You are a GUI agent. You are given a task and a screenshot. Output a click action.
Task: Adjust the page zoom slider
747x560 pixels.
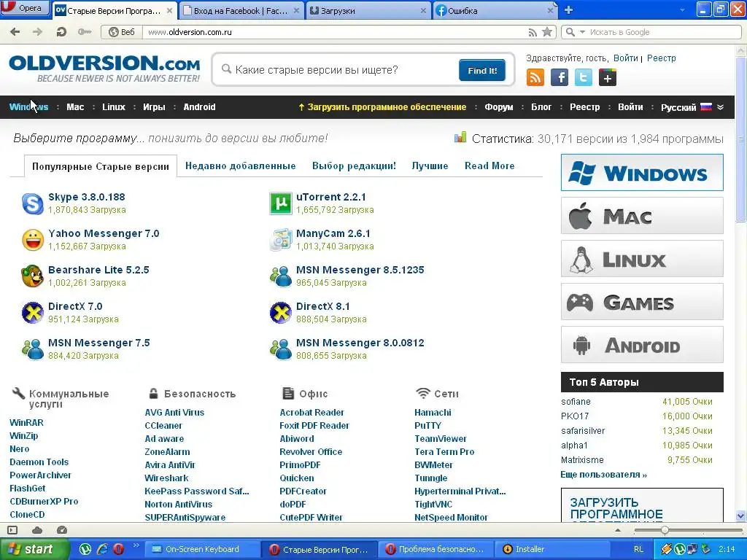pyautogui.click(x=665, y=530)
